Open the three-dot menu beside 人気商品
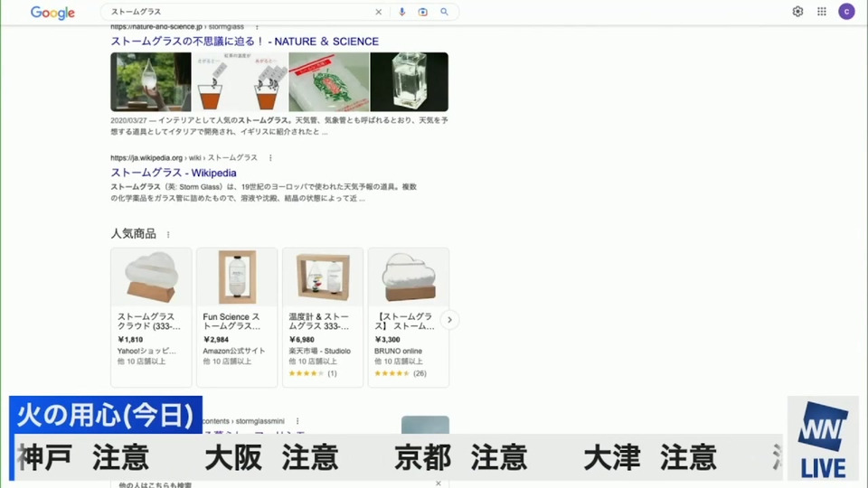The height and width of the screenshot is (488, 868). [168, 235]
